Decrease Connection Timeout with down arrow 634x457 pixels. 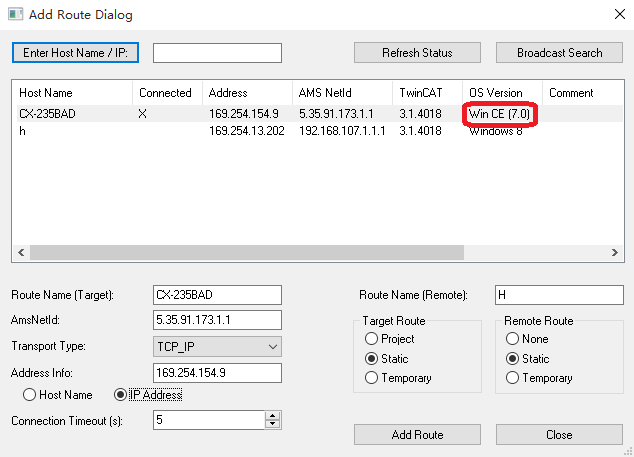(272, 425)
